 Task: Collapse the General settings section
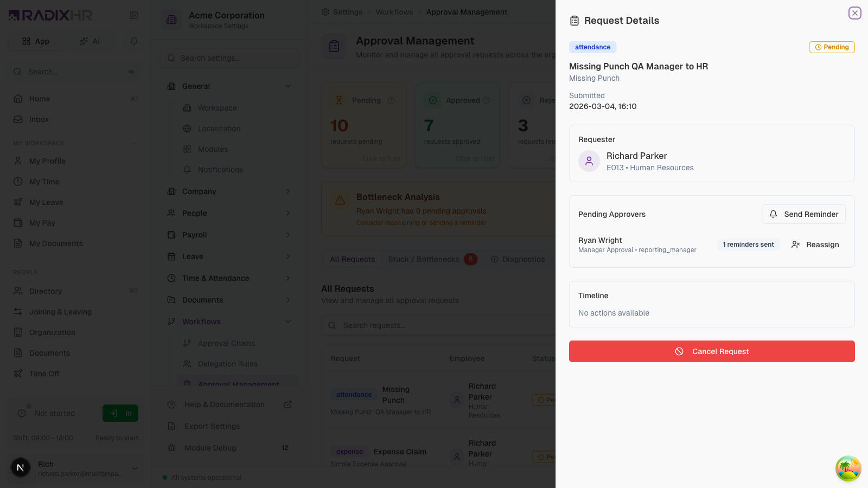(288, 86)
